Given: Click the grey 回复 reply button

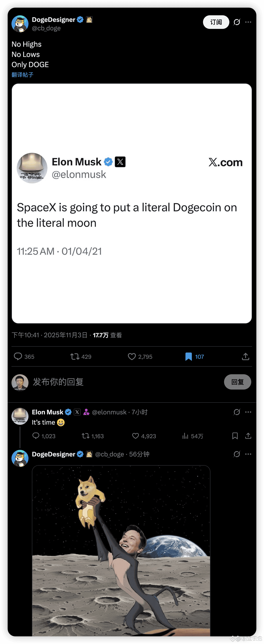Looking at the screenshot, I should (237, 382).
